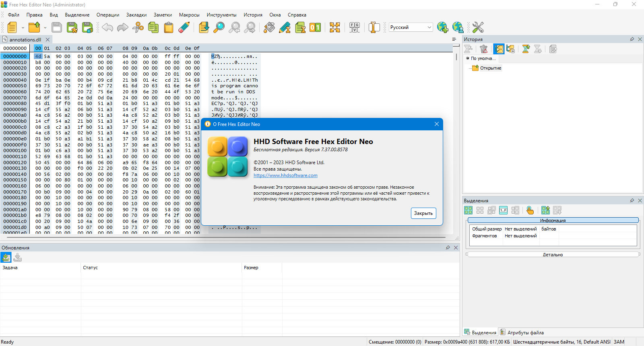Click the Fill paint bucket icon

point(269,27)
